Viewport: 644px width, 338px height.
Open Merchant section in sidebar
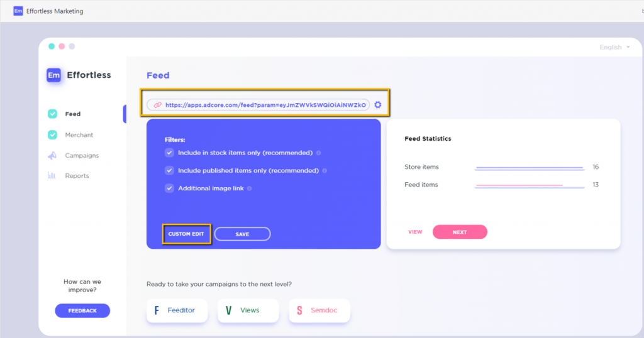pyautogui.click(x=79, y=135)
